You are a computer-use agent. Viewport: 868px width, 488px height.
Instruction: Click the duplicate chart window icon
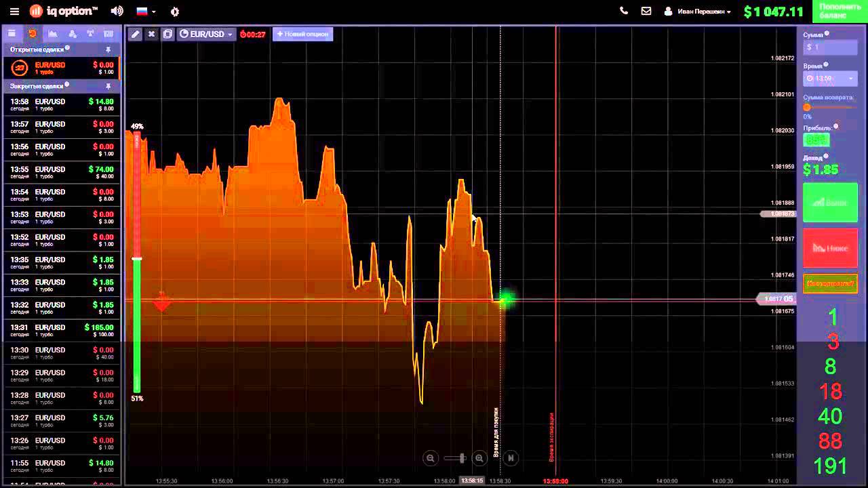point(167,34)
